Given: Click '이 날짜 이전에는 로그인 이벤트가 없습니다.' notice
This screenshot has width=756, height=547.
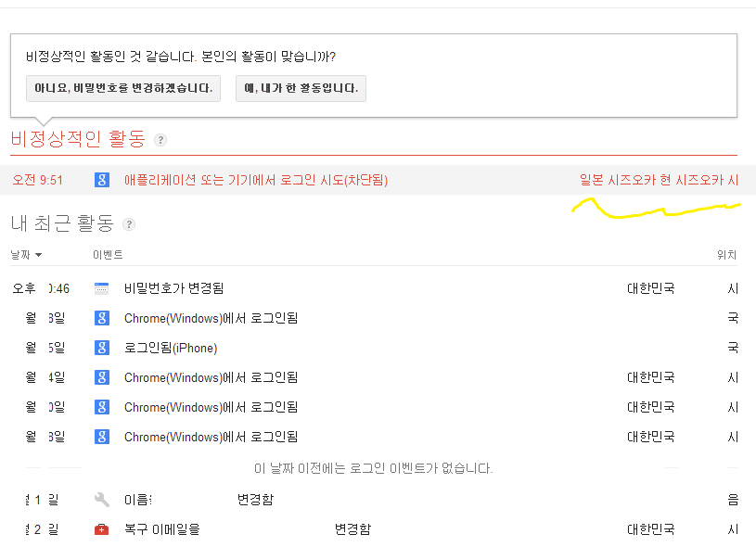Looking at the screenshot, I should coord(374,468).
